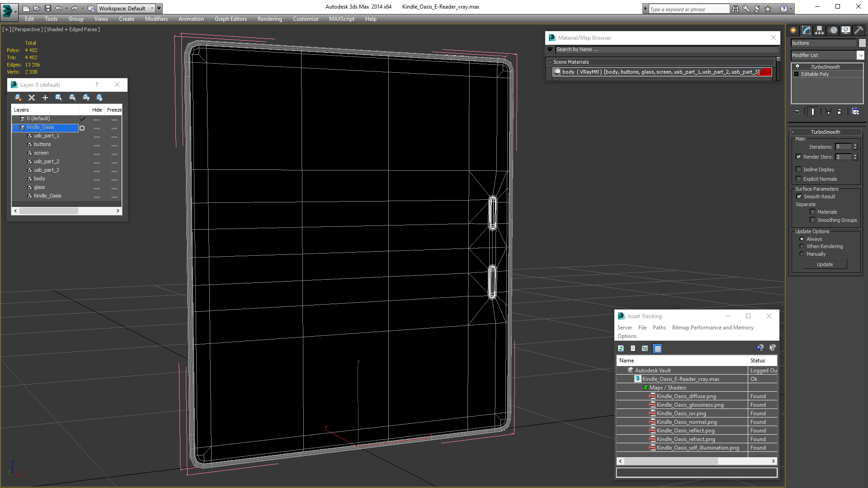Click the Layer dialog help question mark
Screen dimensions: 868x488
click(x=96, y=85)
